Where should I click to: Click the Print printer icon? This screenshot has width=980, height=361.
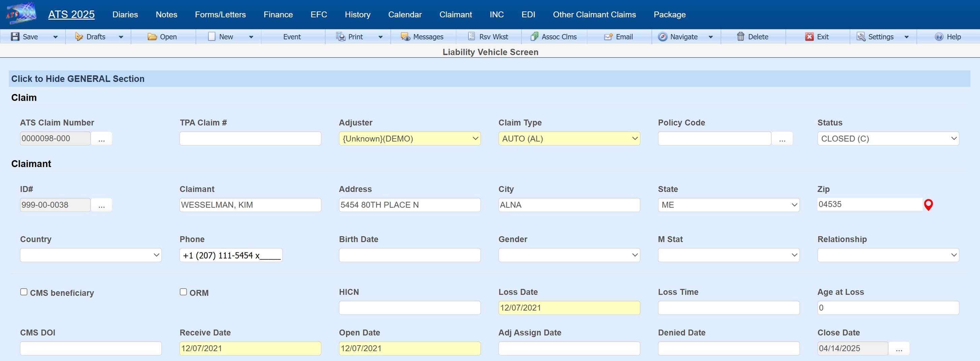[x=340, y=36]
